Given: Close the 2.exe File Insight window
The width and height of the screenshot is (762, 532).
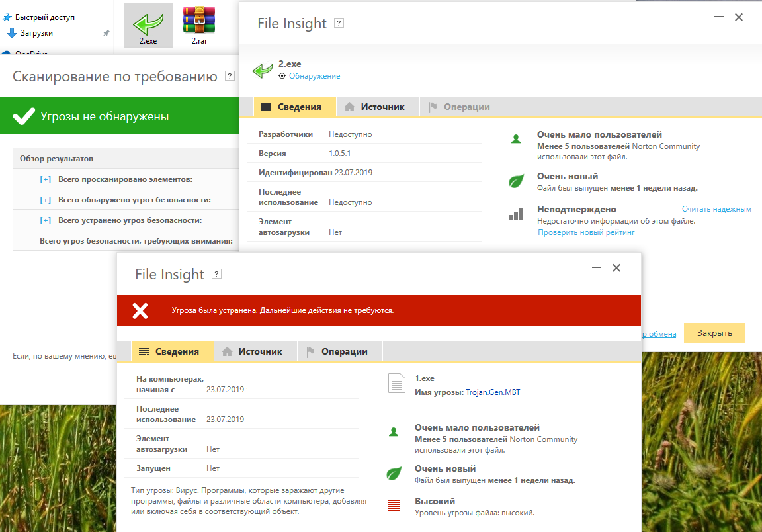Looking at the screenshot, I should point(739,17).
